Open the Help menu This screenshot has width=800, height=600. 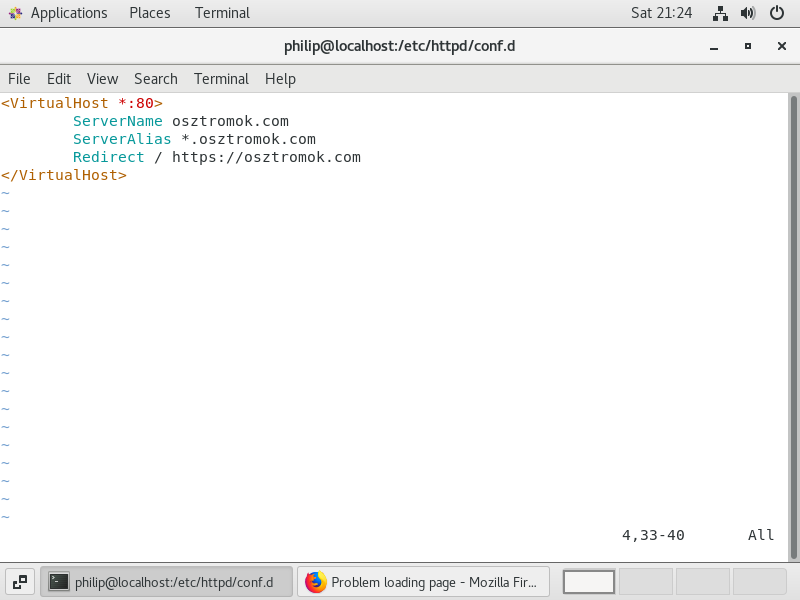click(280, 79)
